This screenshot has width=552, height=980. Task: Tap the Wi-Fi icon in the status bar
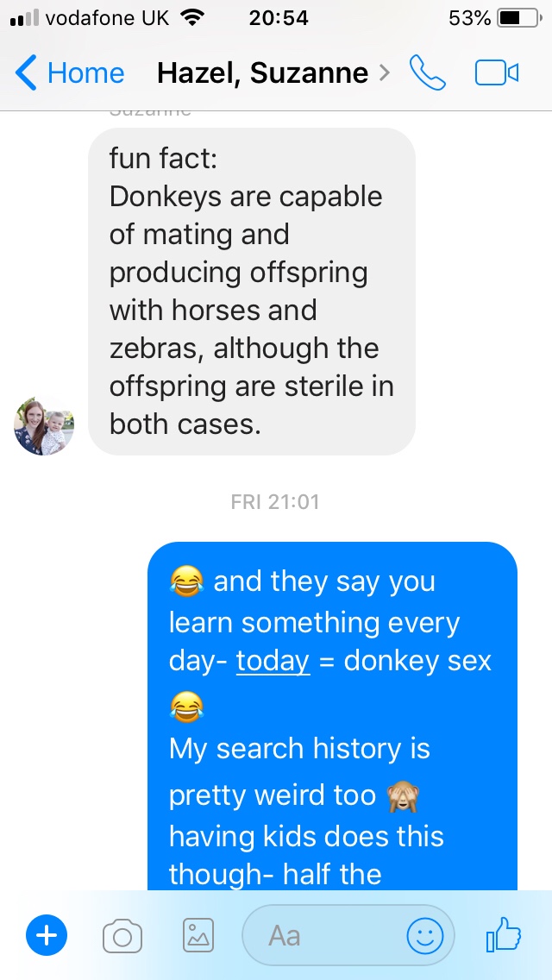coord(192,18)
